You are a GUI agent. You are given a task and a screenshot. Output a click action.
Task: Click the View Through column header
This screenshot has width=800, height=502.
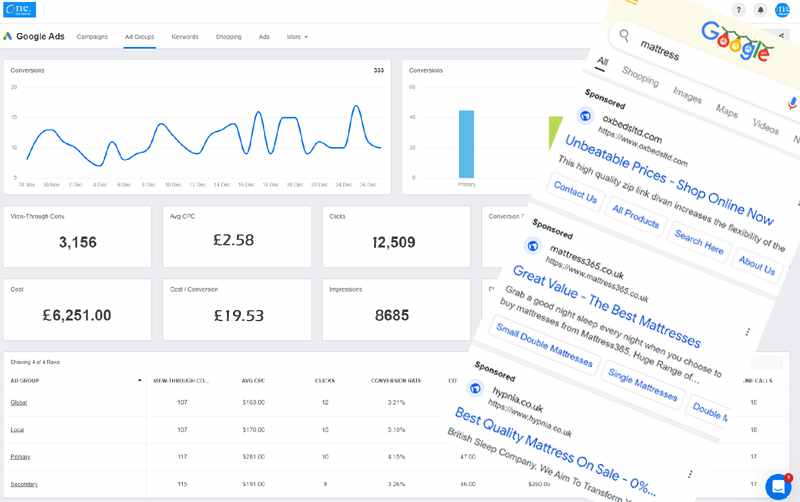(181, 381)
